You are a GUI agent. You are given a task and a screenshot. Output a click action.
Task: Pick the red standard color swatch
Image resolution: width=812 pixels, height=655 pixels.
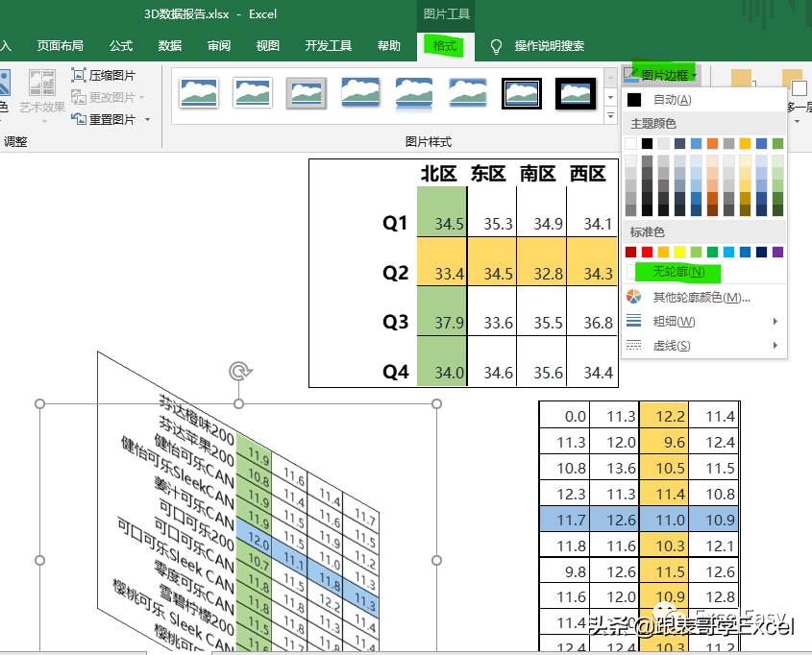[x=647, y=252]
